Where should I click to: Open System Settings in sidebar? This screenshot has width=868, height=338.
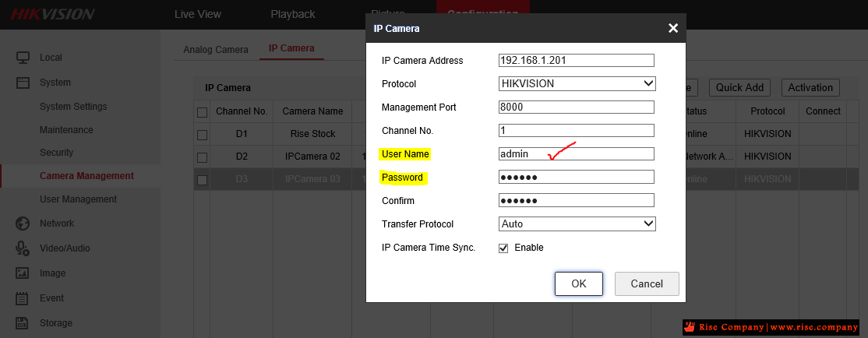pyautogui.click(x=73, y=106)
